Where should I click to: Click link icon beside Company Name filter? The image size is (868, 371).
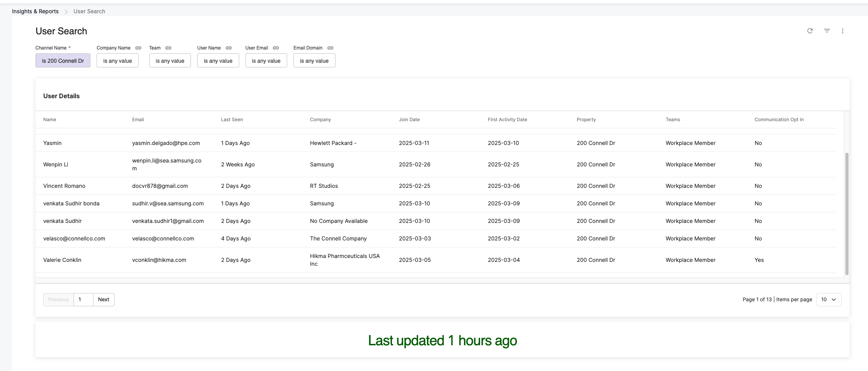click(x=138, y=48)
